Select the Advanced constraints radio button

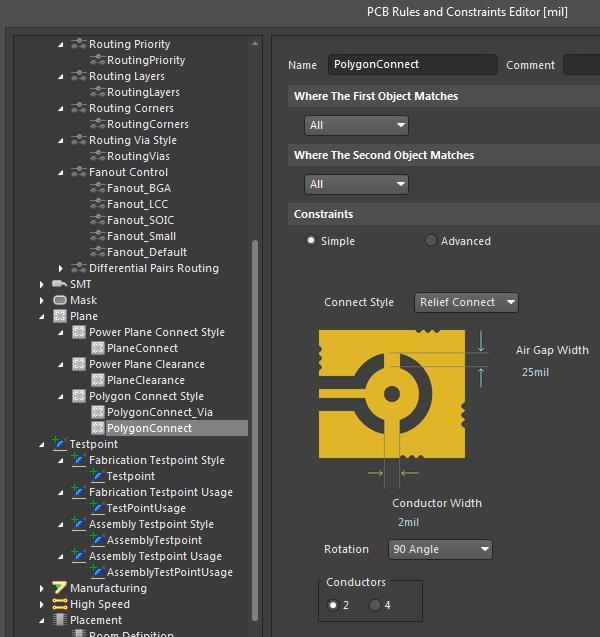[430, 240]
